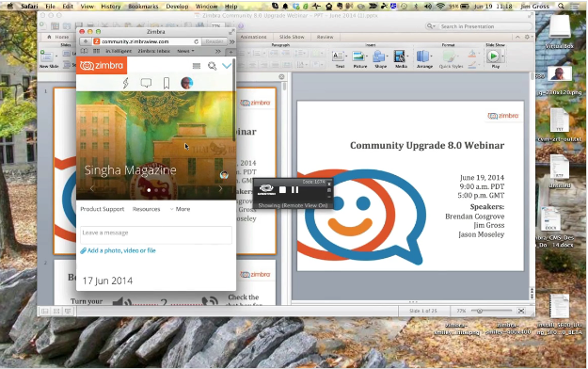Click Add a photo, video or file
588x369 pixels.
coord(119,250)
